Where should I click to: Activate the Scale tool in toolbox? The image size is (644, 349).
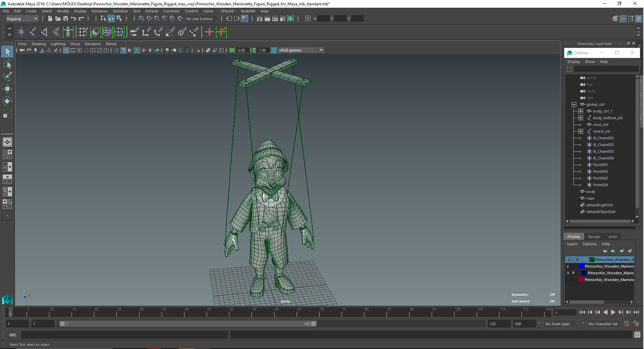click(x=7, y=114)
